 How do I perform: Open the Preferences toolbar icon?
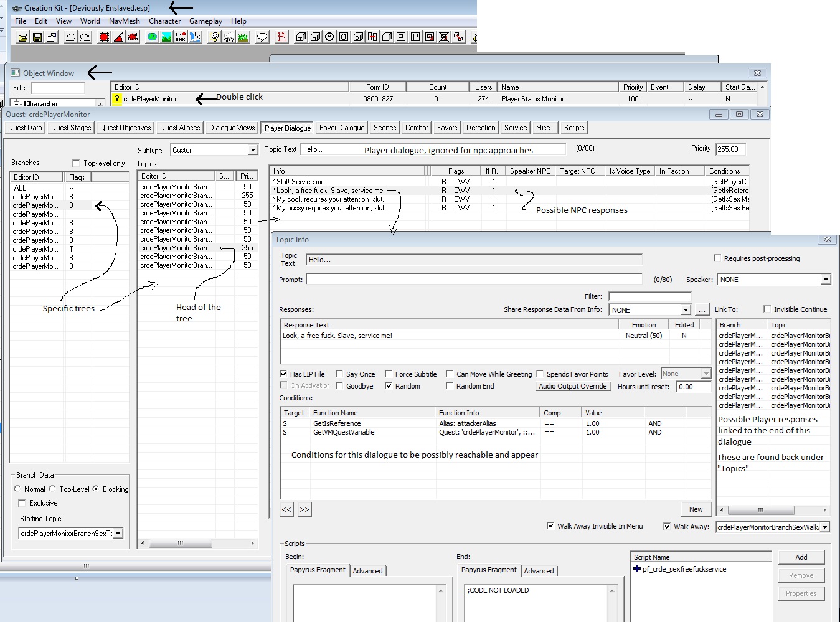pyautogui.click(x=52, y=37)
